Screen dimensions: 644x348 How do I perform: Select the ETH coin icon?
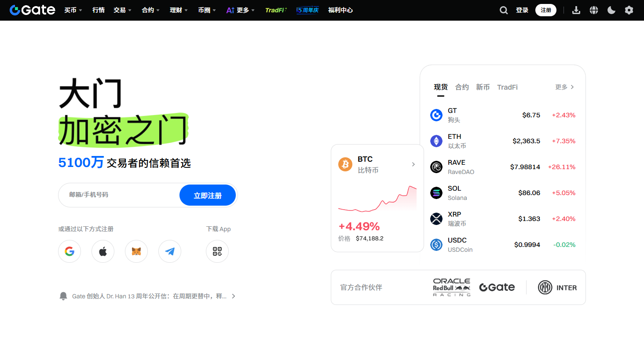pyautogui.click(x=436, y=141)
